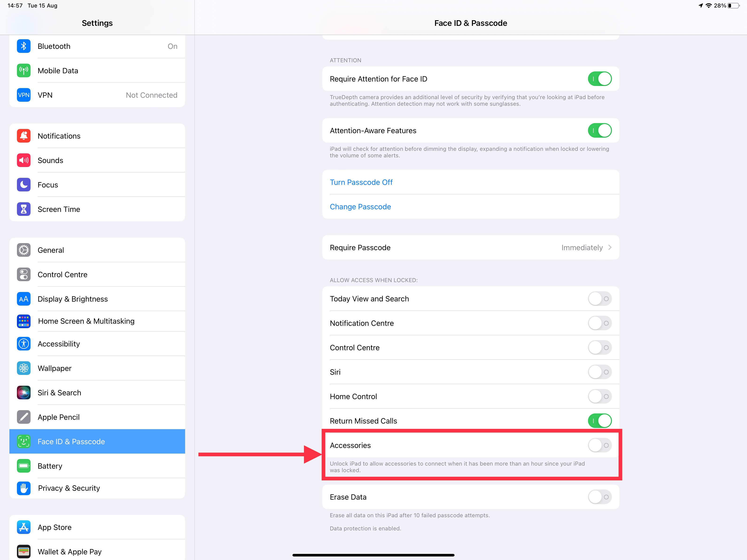Select Privacy & Security menu item
The height and width of the screenshot is (560, 747).
pos(97,488)
